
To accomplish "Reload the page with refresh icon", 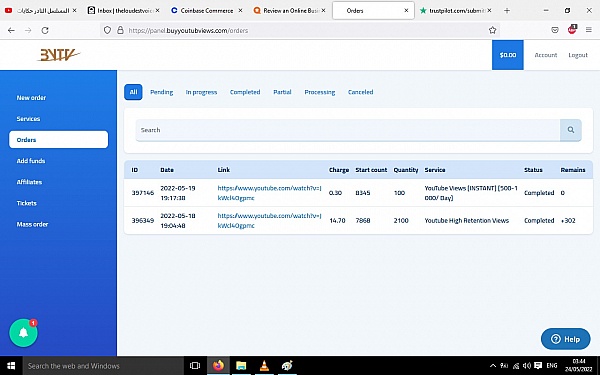I will pyautogui.click(x=45, y=30).
